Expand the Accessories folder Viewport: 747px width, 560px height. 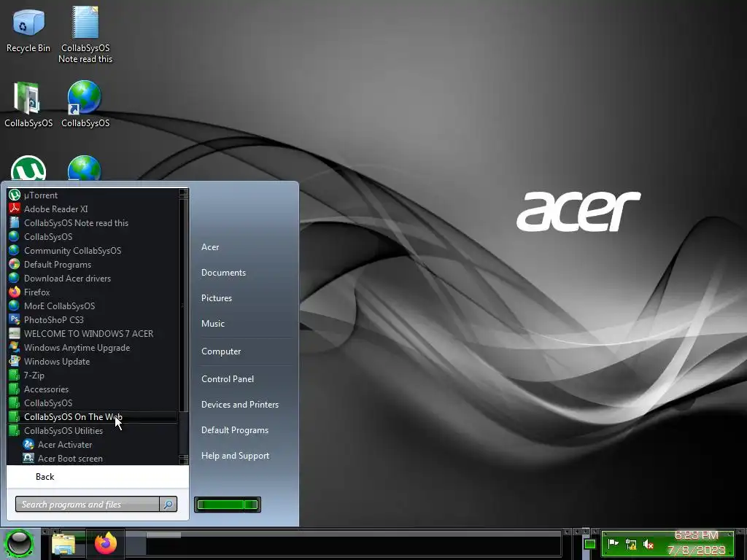[93, 389]
